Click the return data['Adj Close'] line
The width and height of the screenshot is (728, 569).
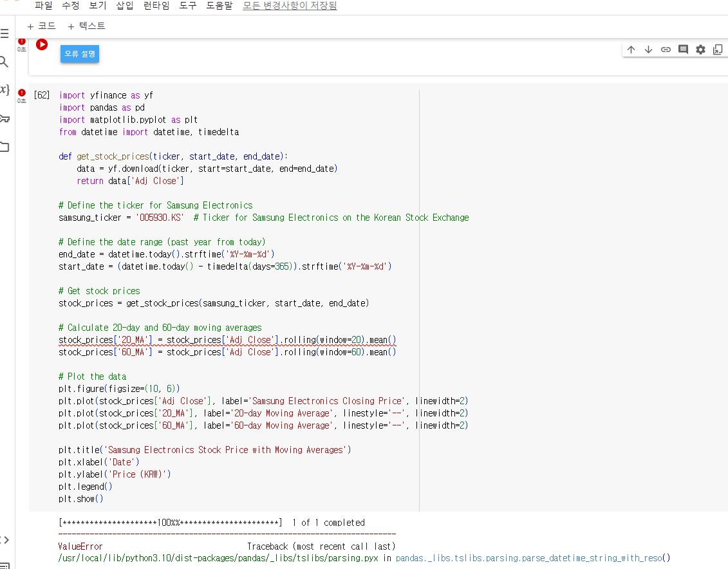[131, 181]
